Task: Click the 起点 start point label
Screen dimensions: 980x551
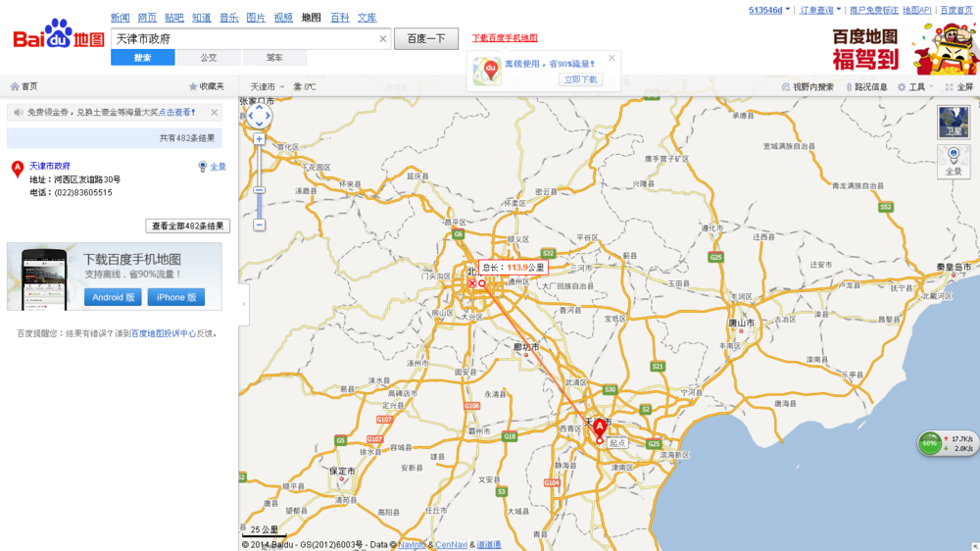Action: point(617,442)
